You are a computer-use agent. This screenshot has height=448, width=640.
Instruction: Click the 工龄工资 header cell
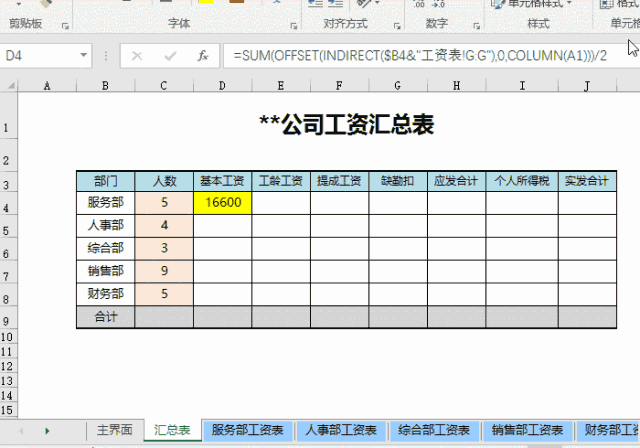click(281, 181)
